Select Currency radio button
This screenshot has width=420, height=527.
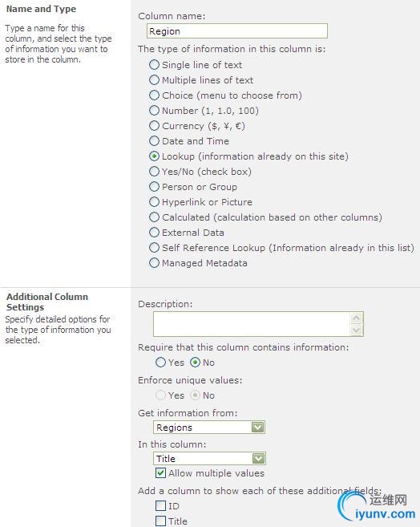coord(154,126)
